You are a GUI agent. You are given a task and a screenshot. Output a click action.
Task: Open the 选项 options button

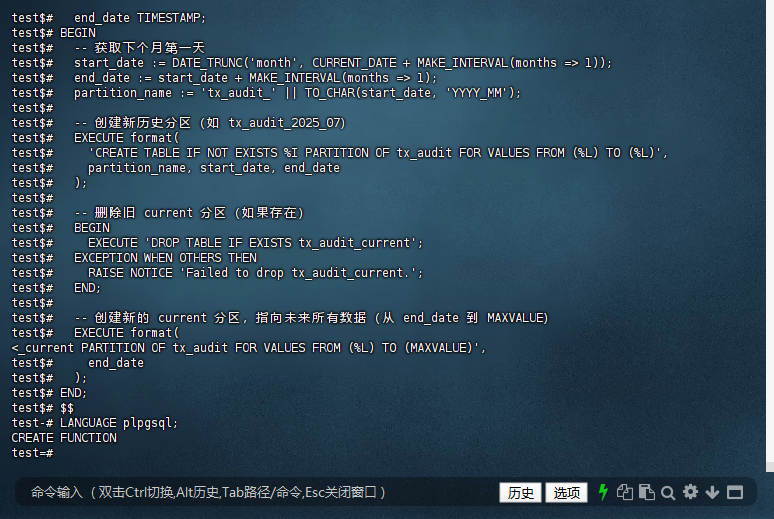coord(566,492)
